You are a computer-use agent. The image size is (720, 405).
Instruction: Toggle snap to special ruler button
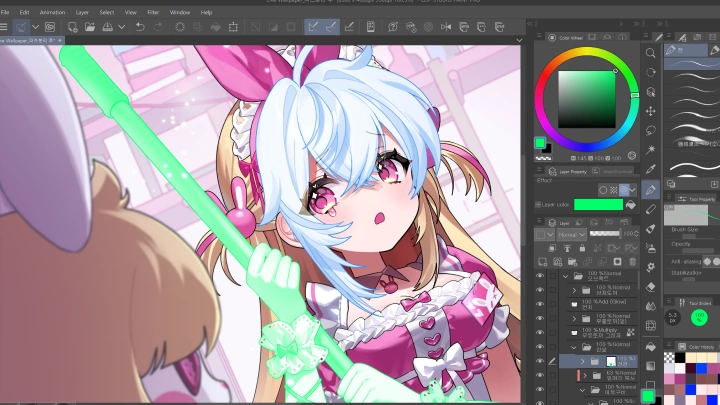point(331,27)
